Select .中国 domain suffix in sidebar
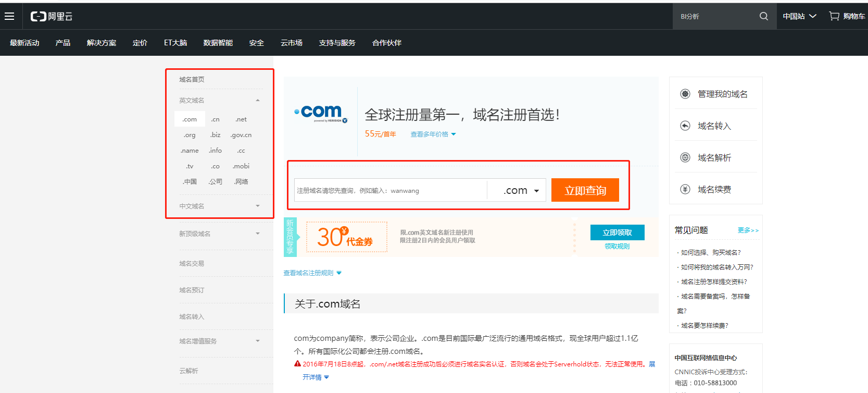Image resolution: width=868 pixels, height=393 pixels. pos(190,181)
